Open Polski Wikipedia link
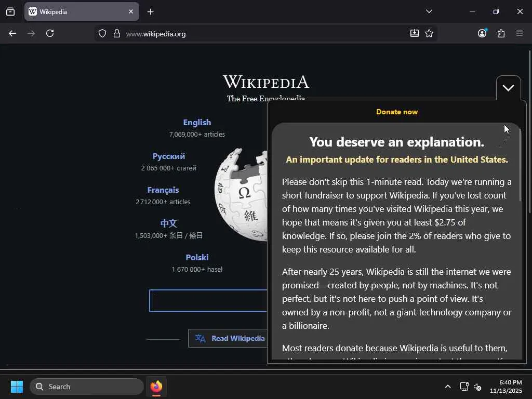Image resolution: width=532 pixels, height=399 pixels. pyautogui.click(x=197, y=258)
